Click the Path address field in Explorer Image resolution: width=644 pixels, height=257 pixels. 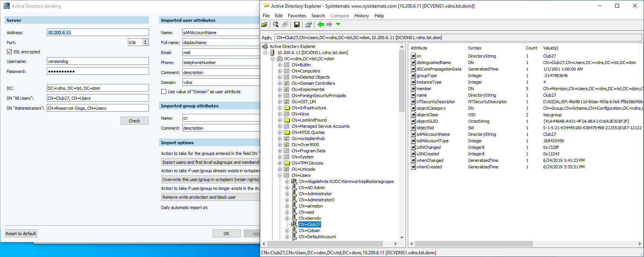tap(458, 38)
